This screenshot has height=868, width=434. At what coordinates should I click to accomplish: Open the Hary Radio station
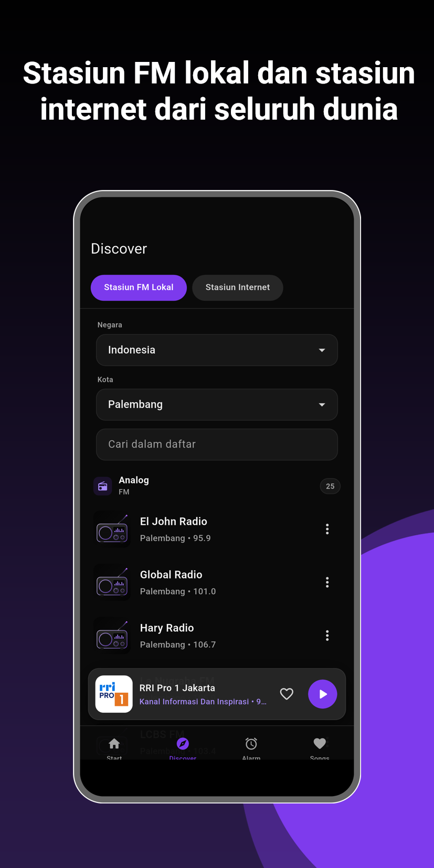[x=217, y=636]
